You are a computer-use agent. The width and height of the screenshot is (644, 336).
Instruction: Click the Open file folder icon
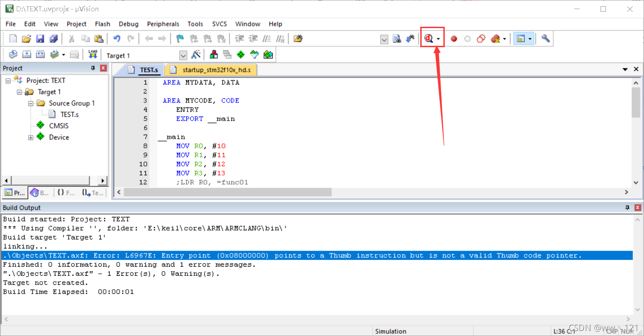(x=26, y=39)
